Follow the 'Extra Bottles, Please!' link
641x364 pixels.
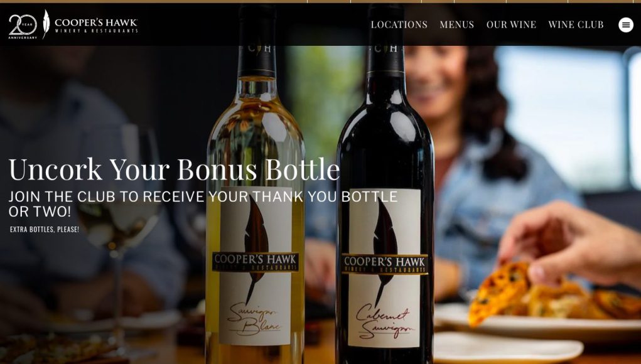click(45, 229)
